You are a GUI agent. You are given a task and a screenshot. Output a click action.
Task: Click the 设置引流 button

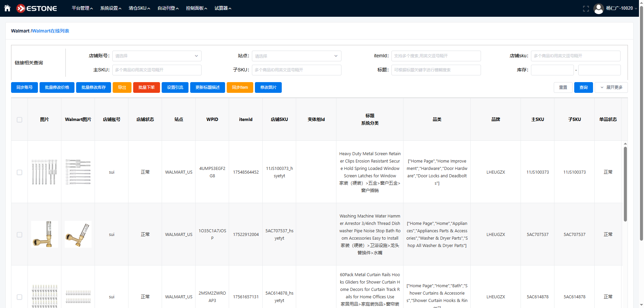pos(175,87)
